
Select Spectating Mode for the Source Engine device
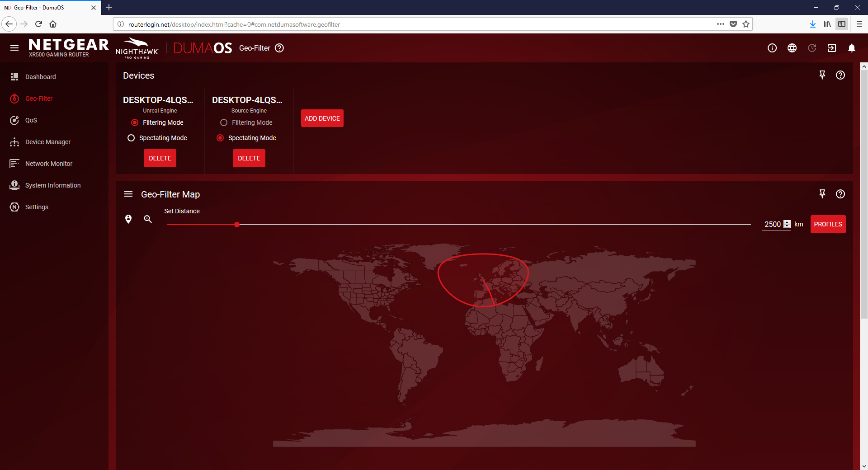[x=220, y=138]
